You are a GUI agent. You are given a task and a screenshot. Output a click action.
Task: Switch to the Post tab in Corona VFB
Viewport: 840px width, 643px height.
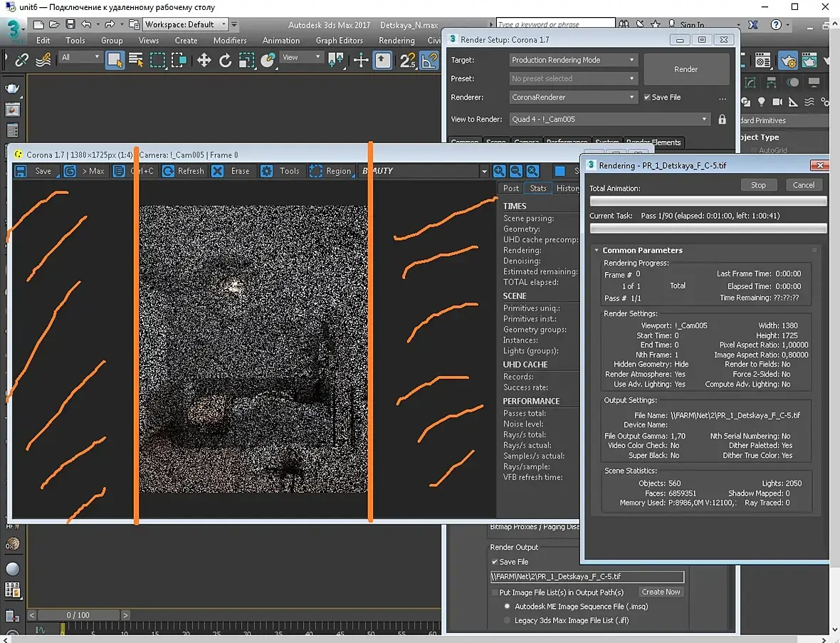pyautogui.click(x=511, y=188)
